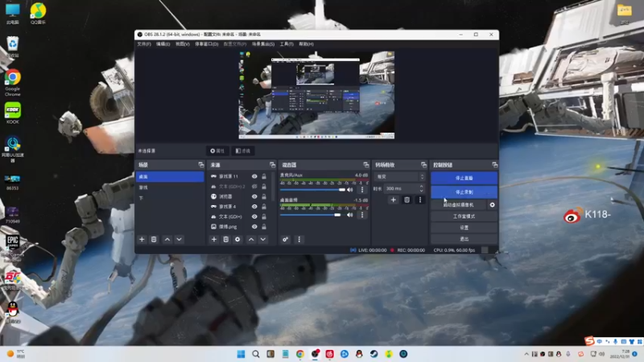Lock the 微博.png source

264,227
